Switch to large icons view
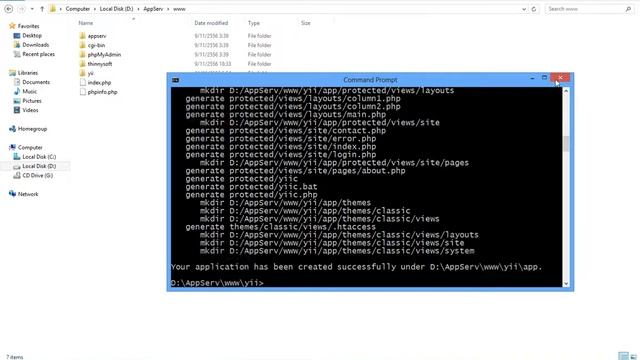 pyautogui.click(x=633, y=357)
